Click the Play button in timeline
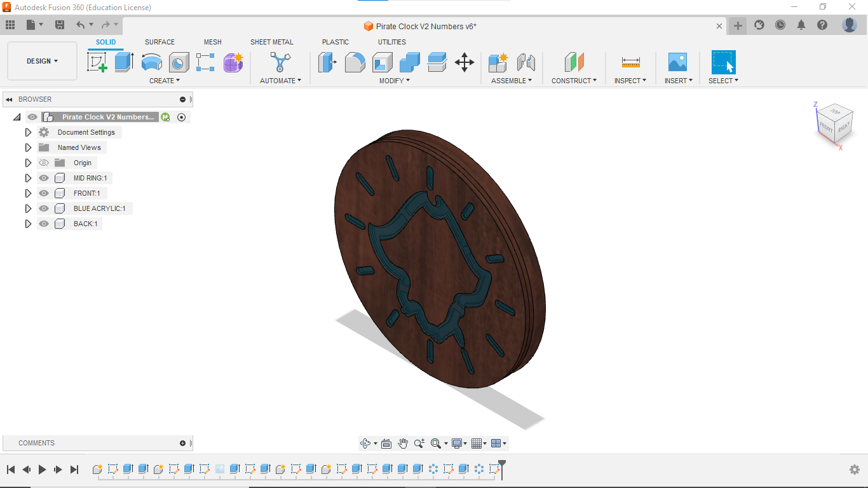This screenshot has width=868, height=488. point(43,470)
